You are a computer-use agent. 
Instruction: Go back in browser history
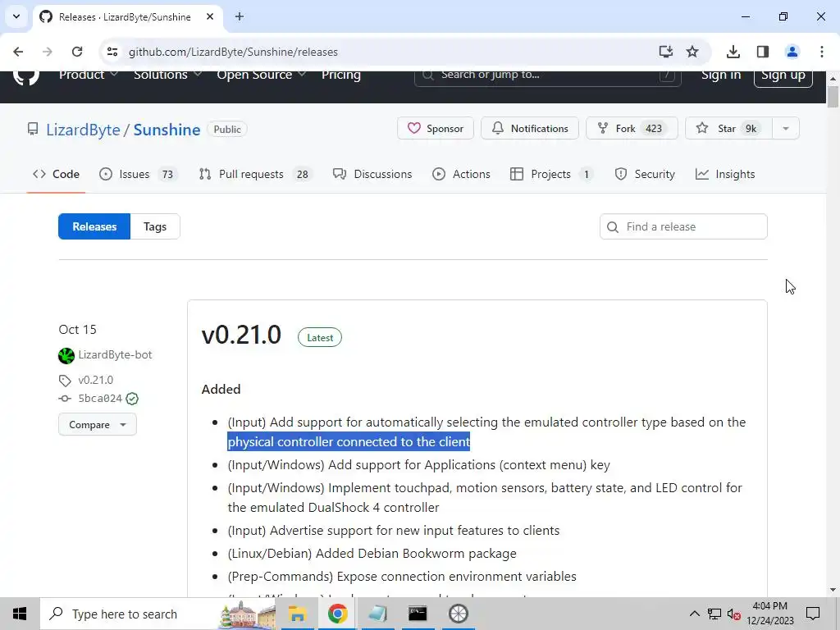[x=18, y=52]
